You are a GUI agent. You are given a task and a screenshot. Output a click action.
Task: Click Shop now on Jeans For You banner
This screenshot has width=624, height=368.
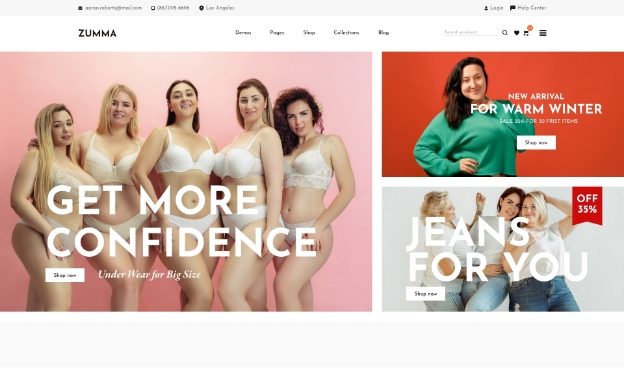click(x=425, y=294)
